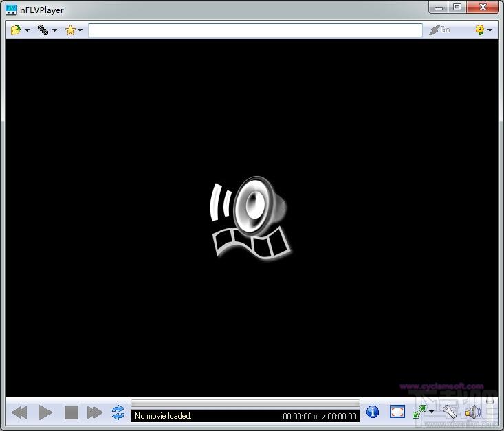Open URL using the chain link icon
The height and width of the screenshot is (431, 504).
click(x=43, y=30)
